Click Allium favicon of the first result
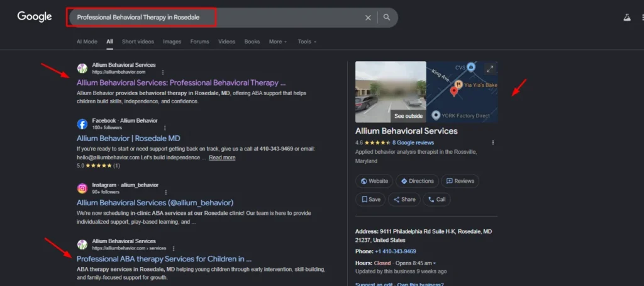The image size is (644, 286). click(82, 68)
